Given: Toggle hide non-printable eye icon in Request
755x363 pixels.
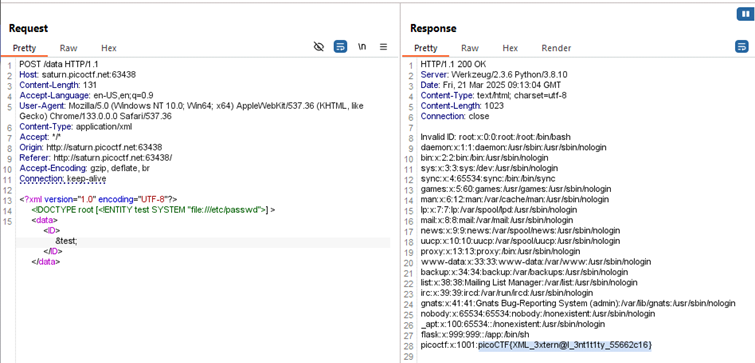Looking at the screenshot, I should point(319,47).
